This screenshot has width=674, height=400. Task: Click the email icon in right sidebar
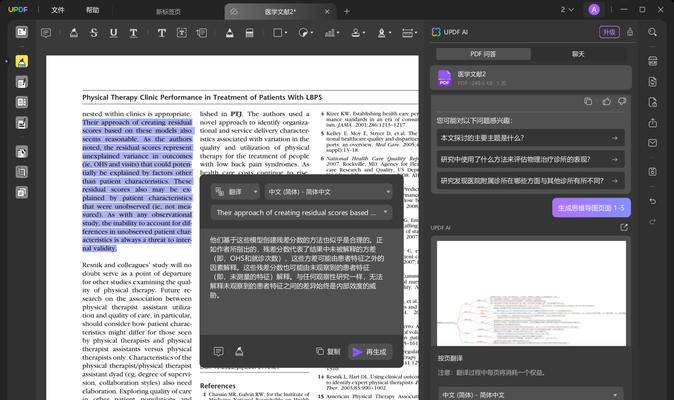click(653, 143)
